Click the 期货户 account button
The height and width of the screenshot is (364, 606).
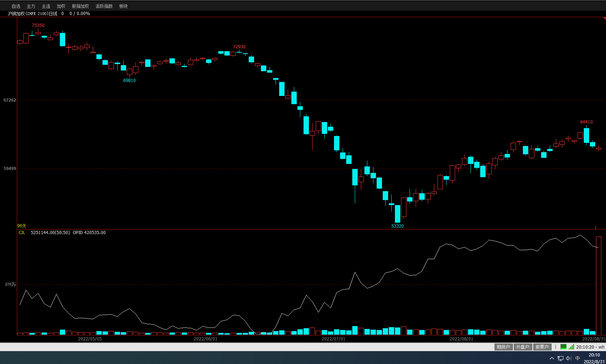[503, 347]
